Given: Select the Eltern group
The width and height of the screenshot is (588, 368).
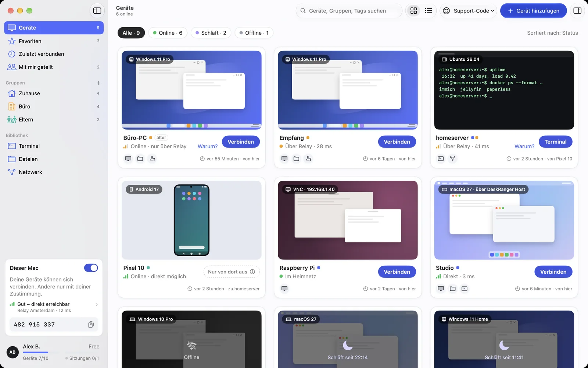Looking at the screenshot, I should (x=54, y=120).
